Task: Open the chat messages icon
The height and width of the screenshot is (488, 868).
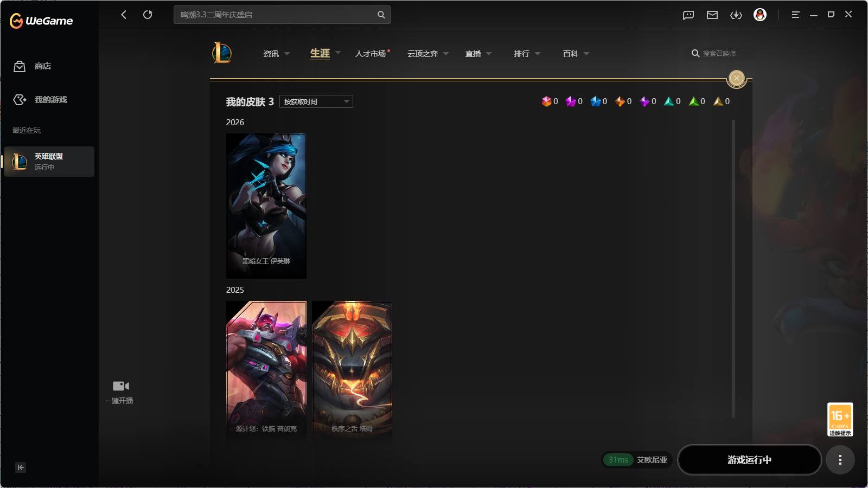Action: point(688,15)
